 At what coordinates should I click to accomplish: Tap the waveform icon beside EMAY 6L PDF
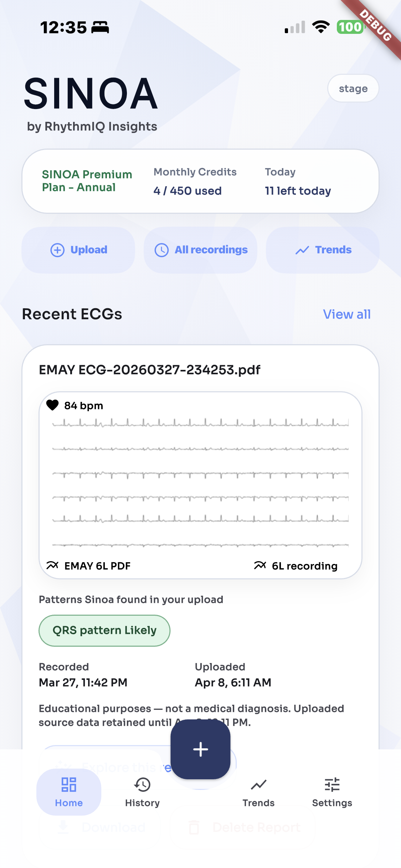pos(52,565)
